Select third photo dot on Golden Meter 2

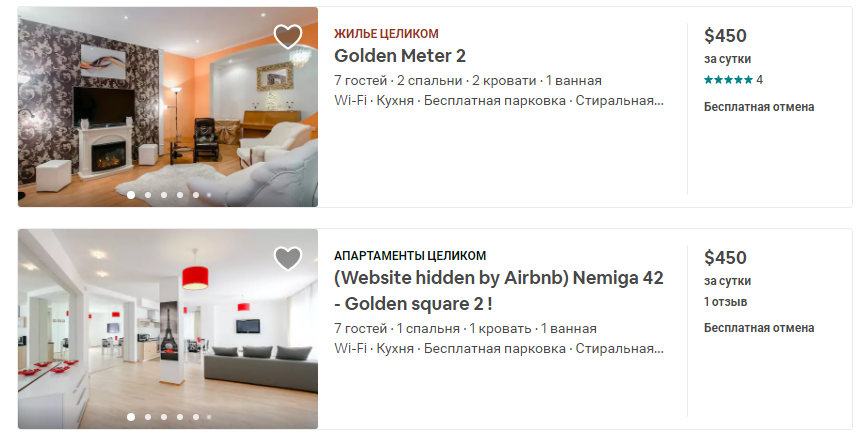click(164, 195)
